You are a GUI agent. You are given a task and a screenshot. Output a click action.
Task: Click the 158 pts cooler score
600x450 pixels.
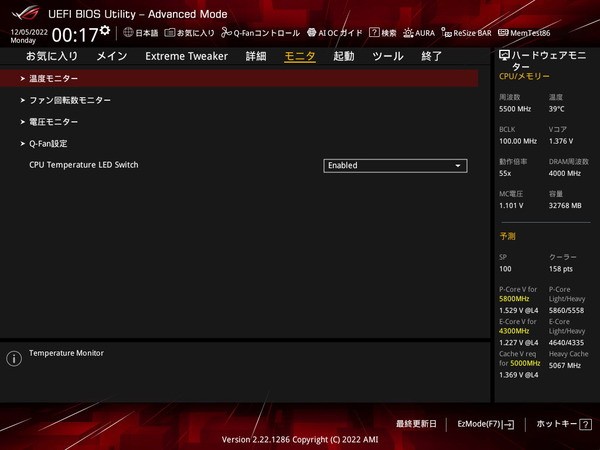tap(561, 269)
